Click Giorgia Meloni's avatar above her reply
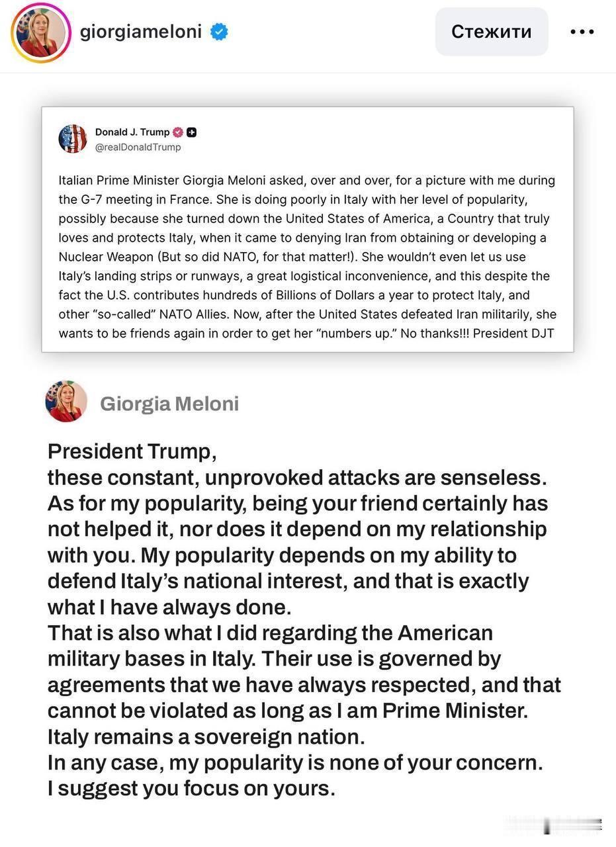The image size is (616, 847). pos(66,402)
